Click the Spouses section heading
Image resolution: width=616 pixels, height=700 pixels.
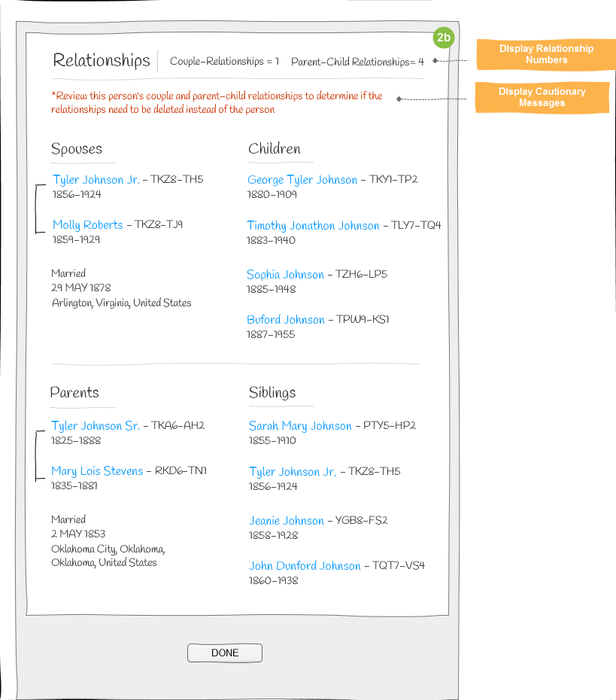(77, 149)
